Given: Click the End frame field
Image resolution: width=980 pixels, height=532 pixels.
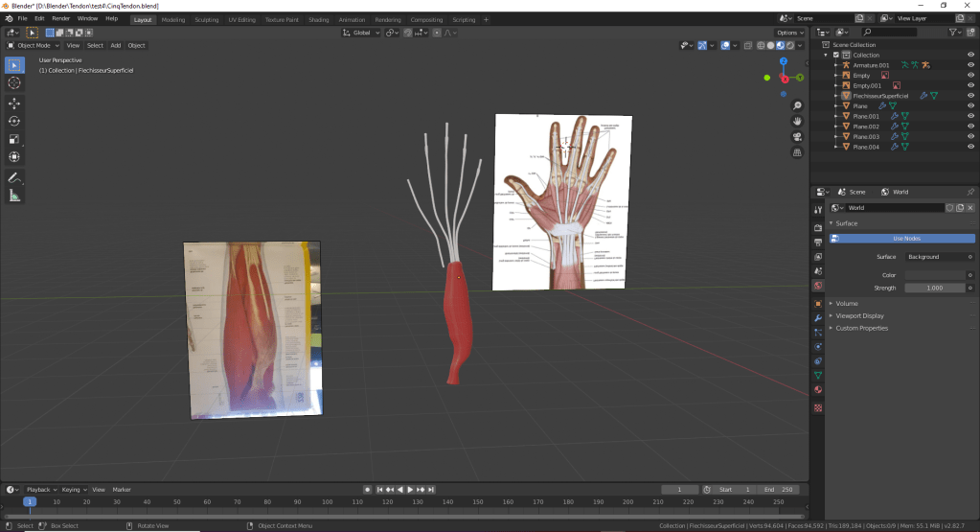Looking at the screenshot, I should click(776, 490).
